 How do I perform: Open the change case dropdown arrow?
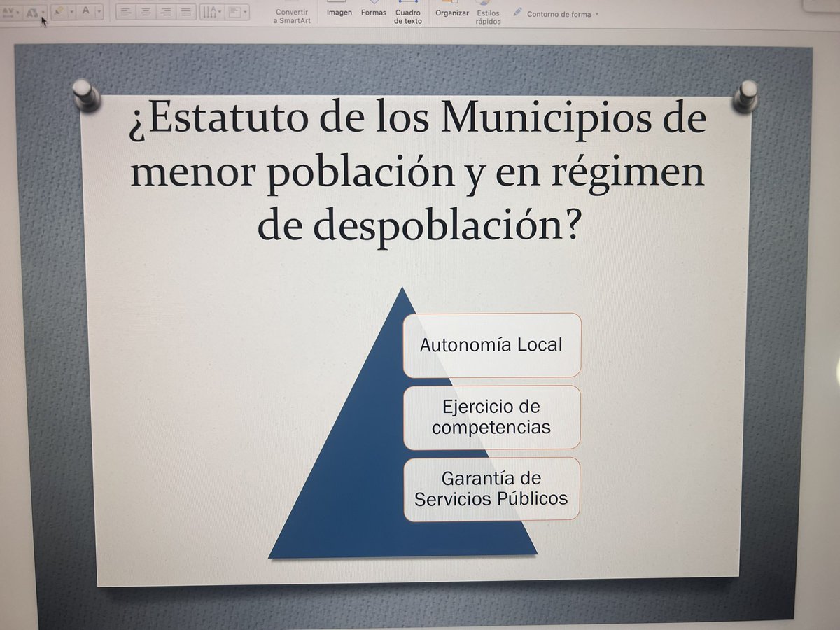(43, 12)
